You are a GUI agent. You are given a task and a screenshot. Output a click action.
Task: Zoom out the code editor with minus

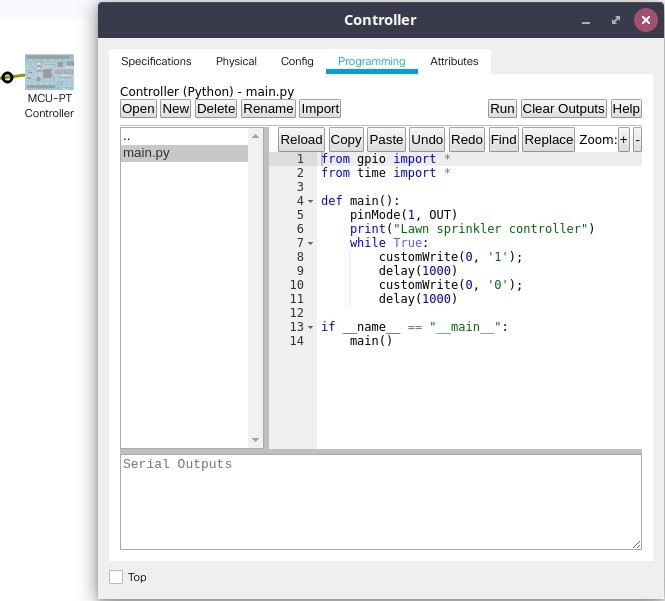[637, 140]
